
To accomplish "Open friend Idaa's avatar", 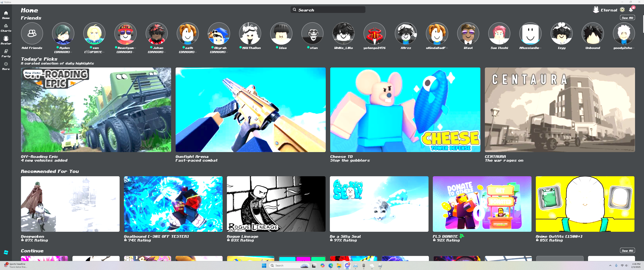I will coord(281,33).
